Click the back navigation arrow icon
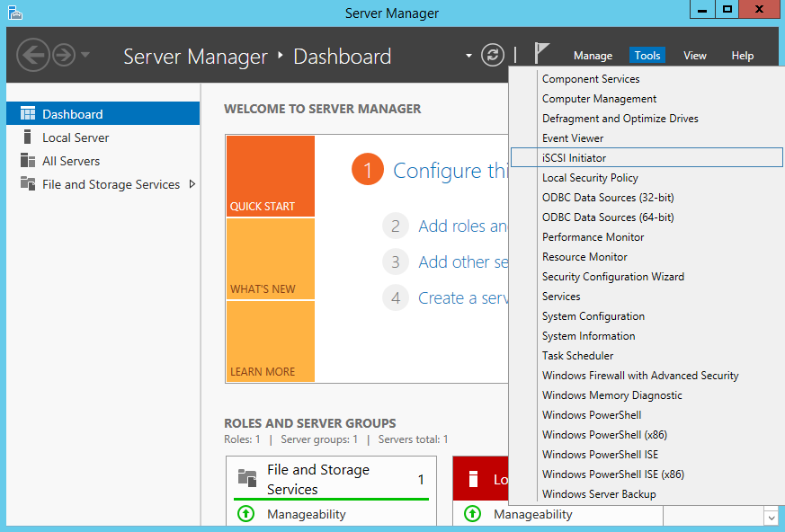The height and width of the screenshot is (532, 785). (x=32, y=55)
